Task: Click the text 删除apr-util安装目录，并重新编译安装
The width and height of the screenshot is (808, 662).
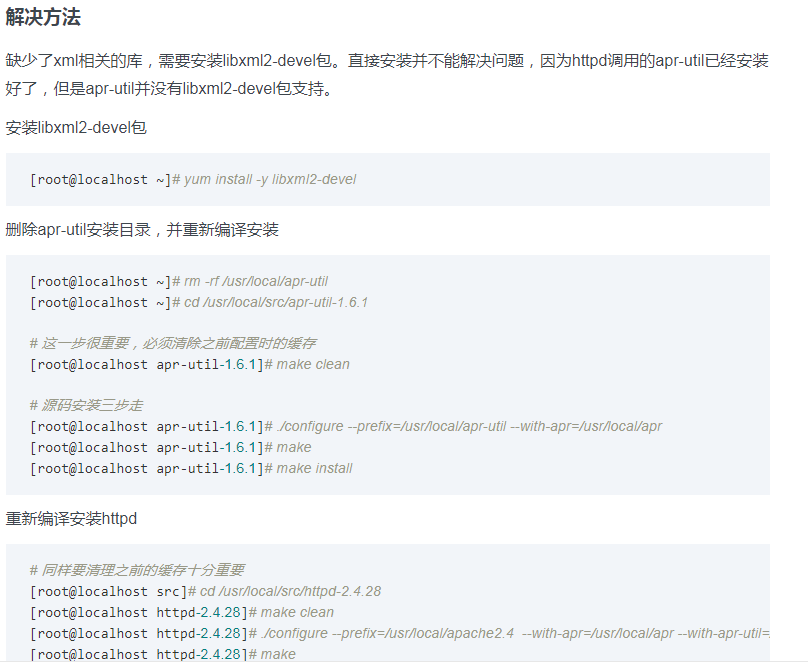Action: tap(142, 229)
